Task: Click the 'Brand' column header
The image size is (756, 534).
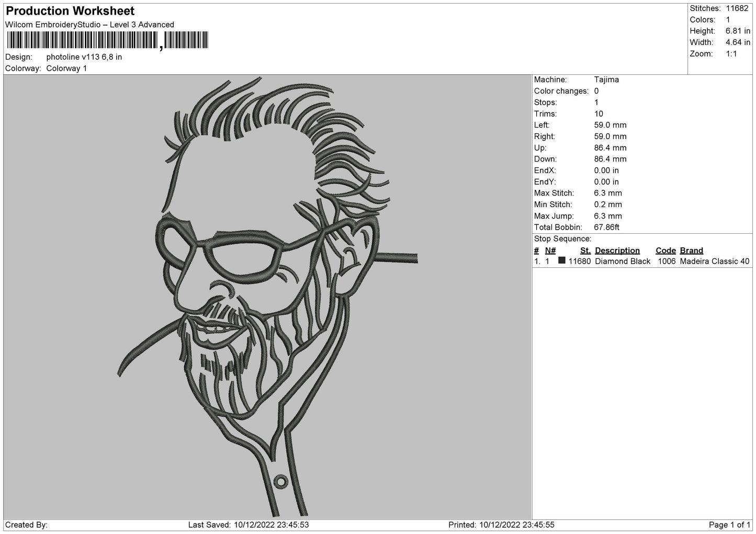Action: (691, 251)
